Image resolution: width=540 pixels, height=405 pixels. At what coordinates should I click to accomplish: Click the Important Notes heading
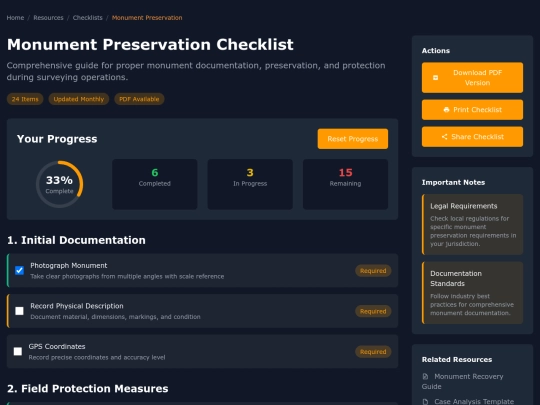(453, 183)
